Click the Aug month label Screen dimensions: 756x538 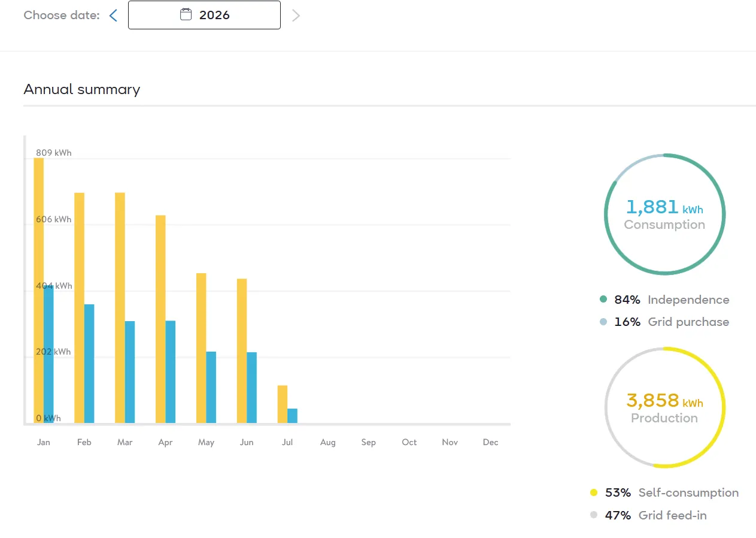pos(328,442)
